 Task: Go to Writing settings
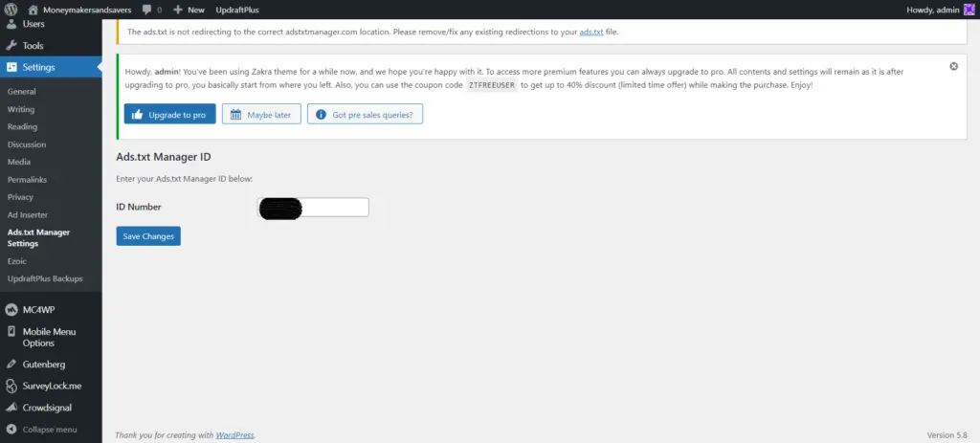(21, 109)
